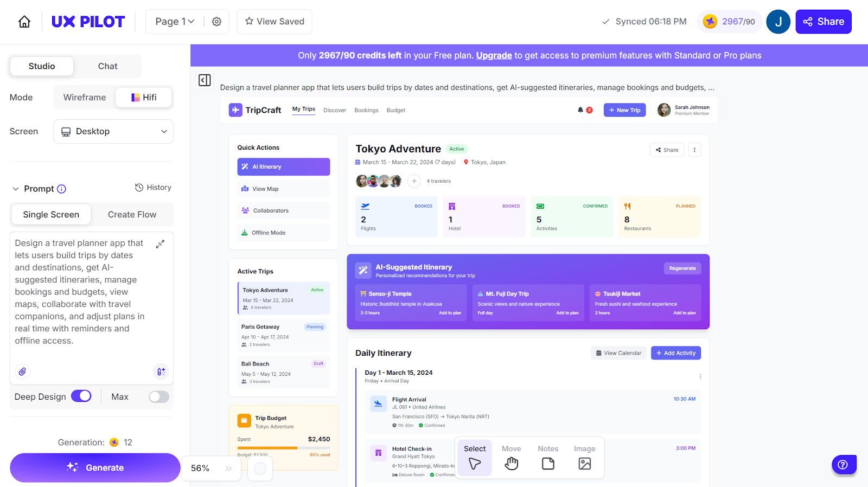Switch mode to Wireframe
Image resolution: width=868 pixels, height=487 pixels.
[85, 98]
